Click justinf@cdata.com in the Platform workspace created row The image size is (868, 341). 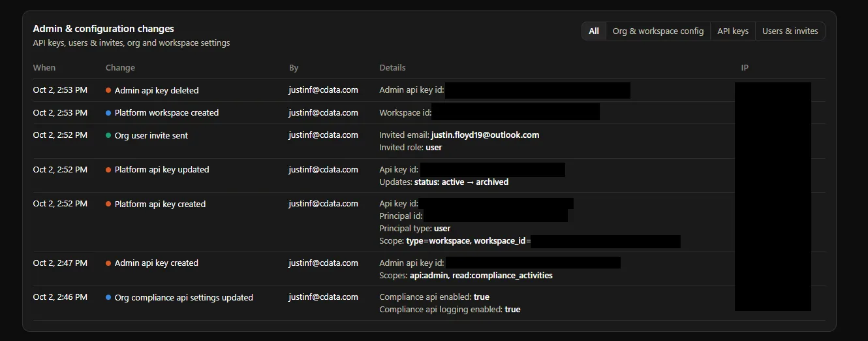[x=323, y=113]
